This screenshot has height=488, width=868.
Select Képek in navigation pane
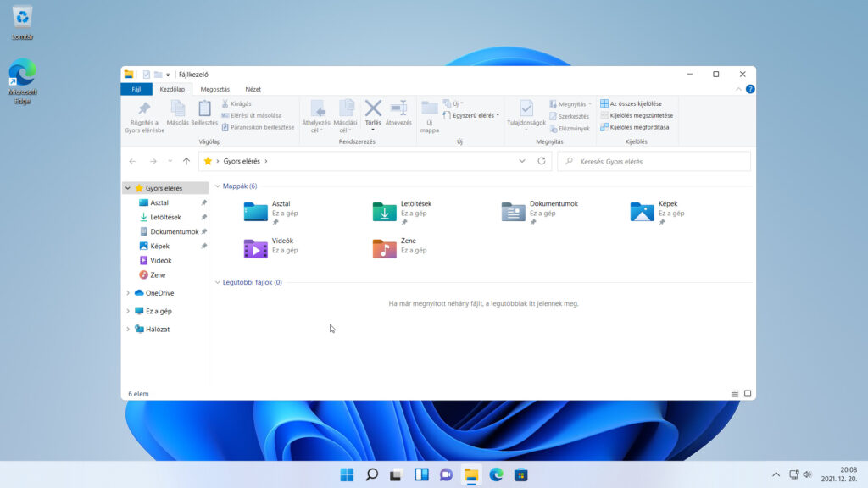[159, 246]
